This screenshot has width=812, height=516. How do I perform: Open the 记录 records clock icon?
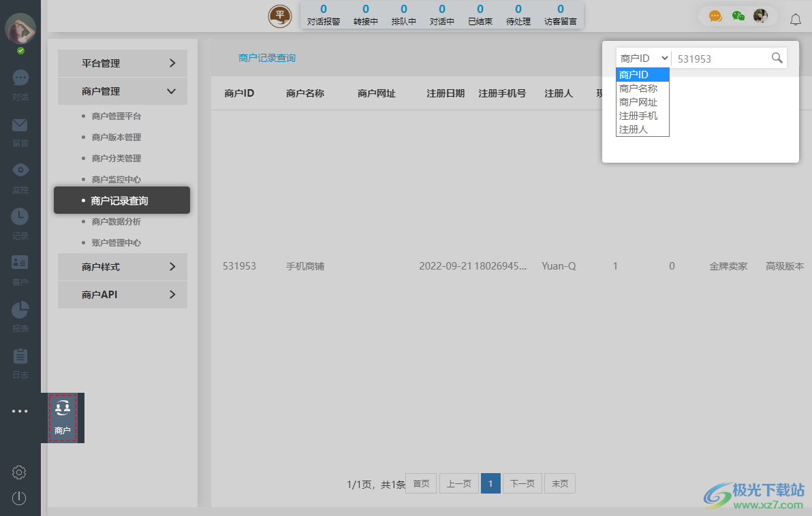click(20, 216)
